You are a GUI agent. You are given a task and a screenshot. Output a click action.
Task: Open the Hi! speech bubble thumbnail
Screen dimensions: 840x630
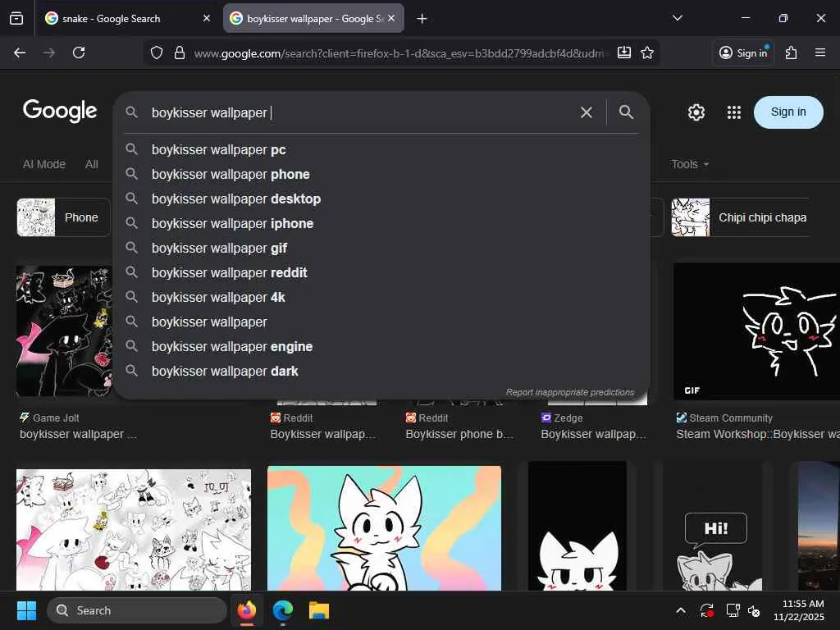tap(713, 526)
